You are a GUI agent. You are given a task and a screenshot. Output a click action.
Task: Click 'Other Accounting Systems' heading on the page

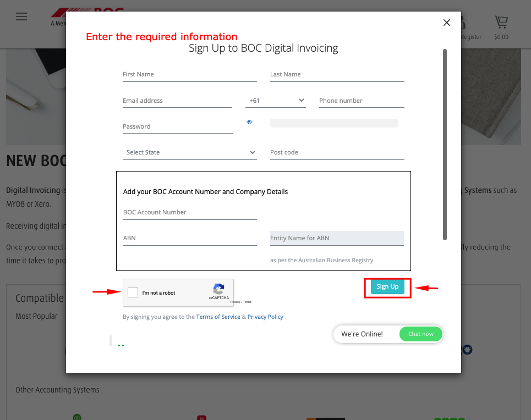[58, 390]
